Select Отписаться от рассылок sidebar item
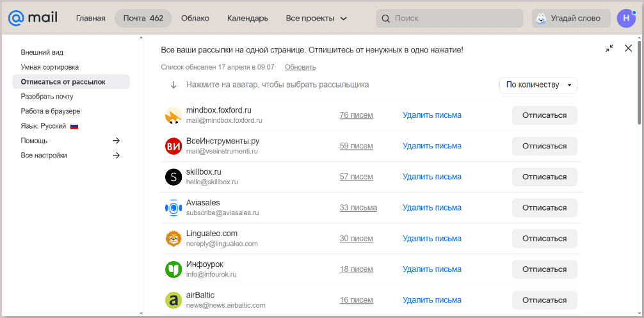 (71, 82)
